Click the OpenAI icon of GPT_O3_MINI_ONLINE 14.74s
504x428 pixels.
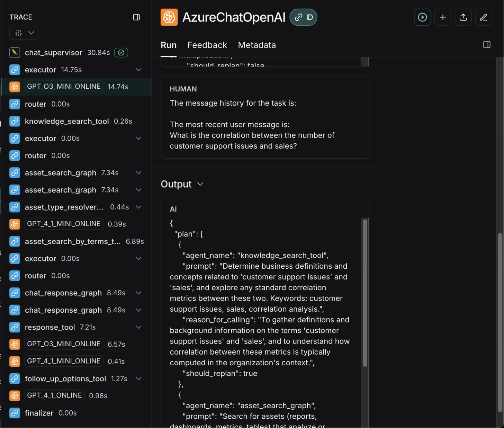(15, 87)
